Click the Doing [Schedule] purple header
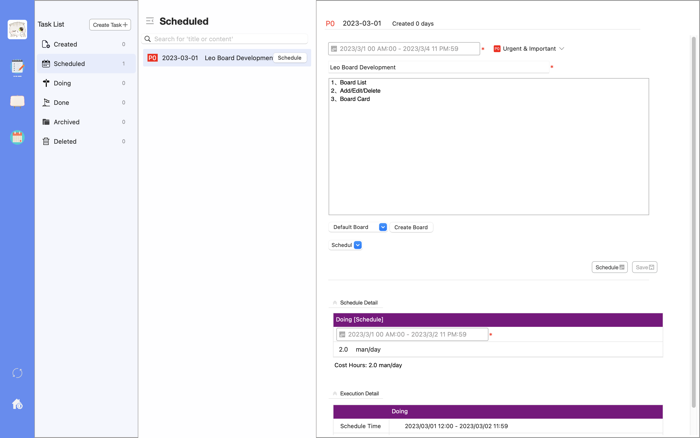 coord(498,320)
